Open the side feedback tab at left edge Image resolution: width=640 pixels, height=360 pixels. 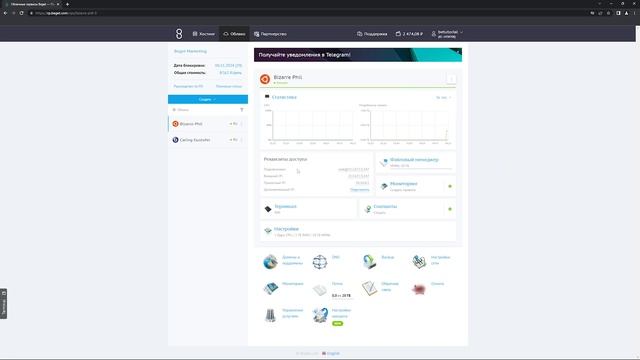[4, 304]
